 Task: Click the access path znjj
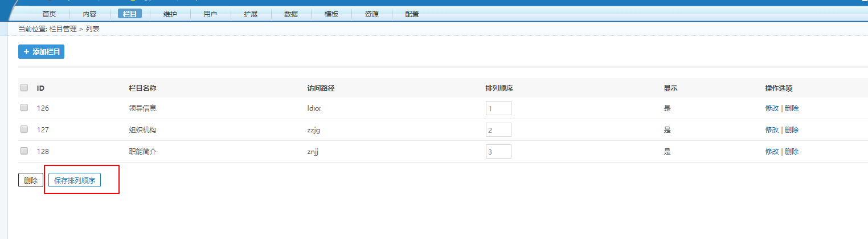pos(313,152)
